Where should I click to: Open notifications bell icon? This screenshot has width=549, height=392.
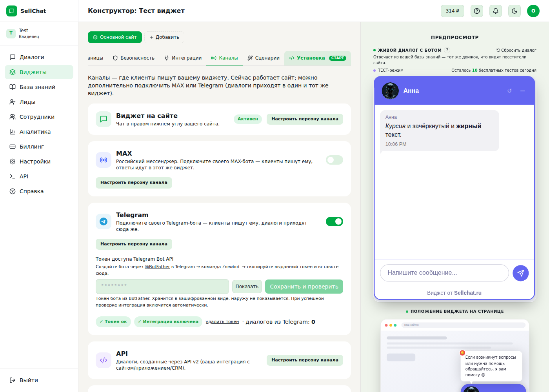(x=496, y=11)
